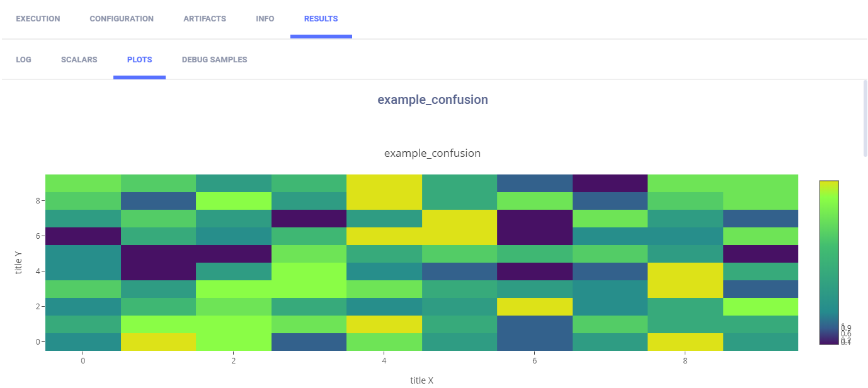
Task: Click the example_confusion title above the heatmap
Action: (x=432, y=153)
